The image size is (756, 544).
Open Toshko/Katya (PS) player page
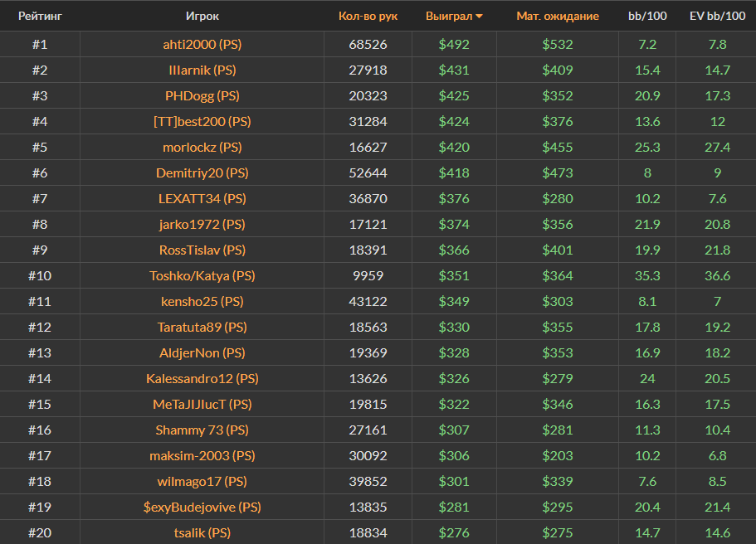click(202, 275)
